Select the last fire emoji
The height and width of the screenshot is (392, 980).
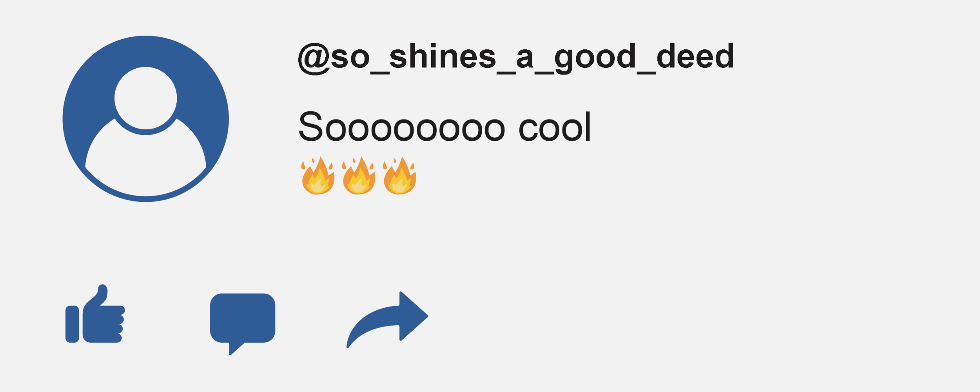coord(400,176)
